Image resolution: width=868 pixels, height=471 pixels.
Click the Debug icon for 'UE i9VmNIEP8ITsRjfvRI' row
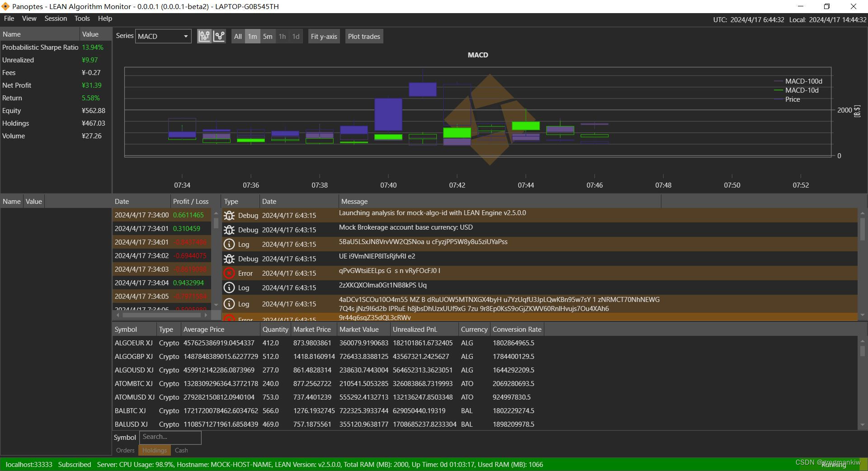[x=229, y=259]
